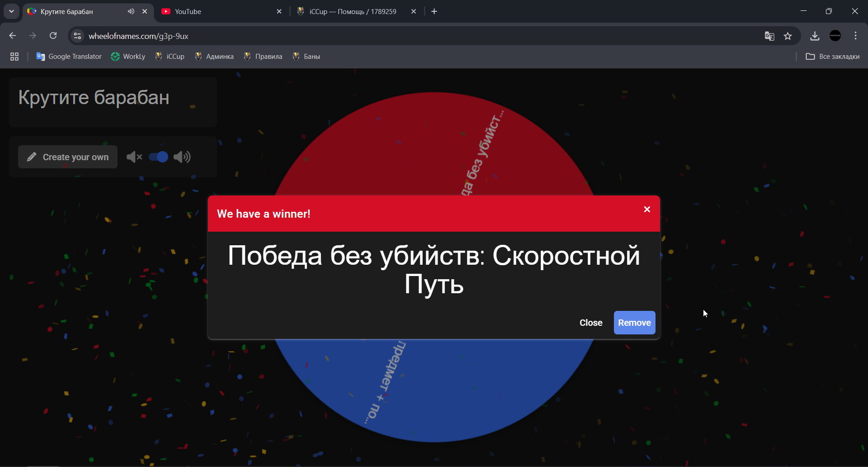
Task: Click the Close button in winner dialog
Action: 591,323
